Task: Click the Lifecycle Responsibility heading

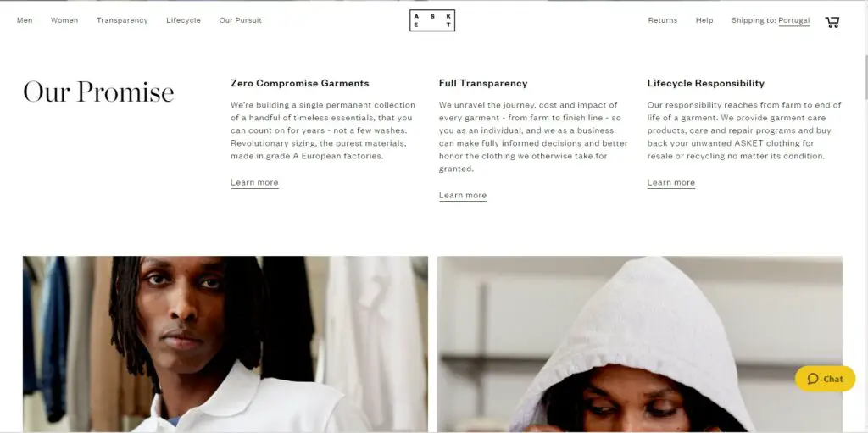Action: [706, 84]
